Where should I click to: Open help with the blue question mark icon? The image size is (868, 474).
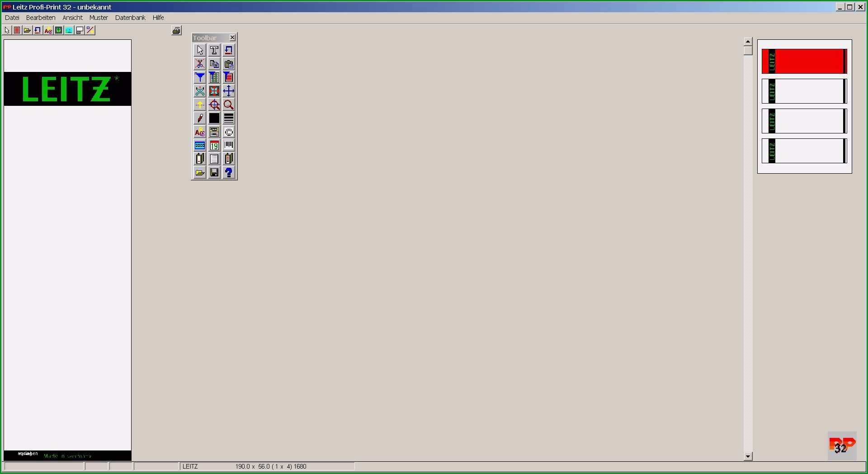(x=229, y=172)
